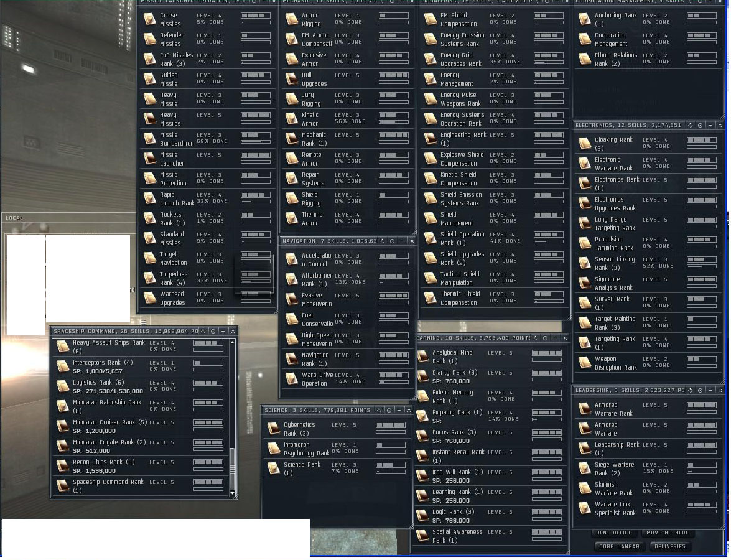This screenshot has width=731, height=560.
Task: Toggle the pin on Science window
Action: tap(389, 410)
